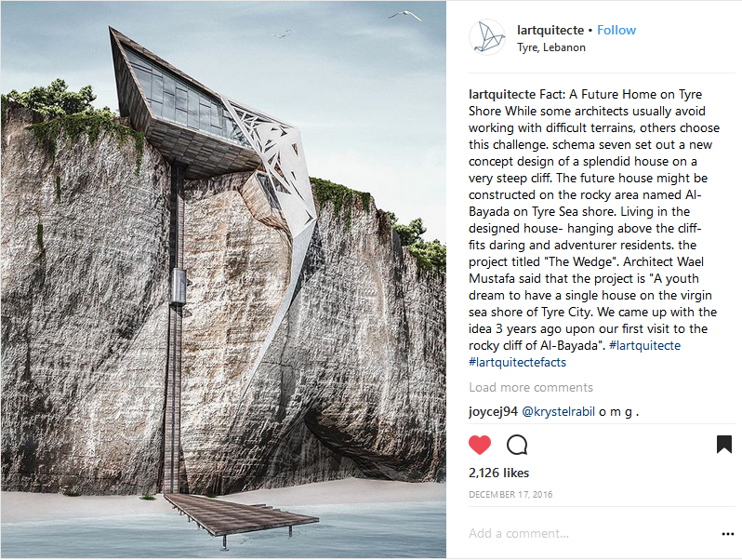The width and height of the screenshot is (742, 560).
Task: Open lartquitecte username in header
Action: pyautogui.click(x=550, y=31)
